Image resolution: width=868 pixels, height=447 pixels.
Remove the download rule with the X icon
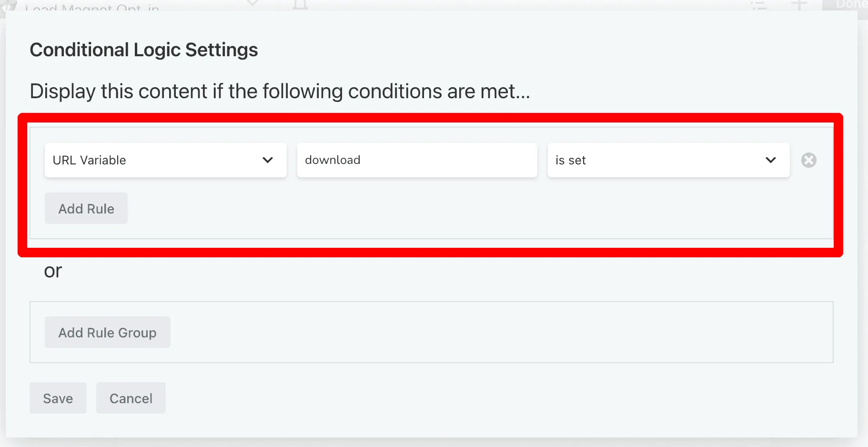point(808,160)
